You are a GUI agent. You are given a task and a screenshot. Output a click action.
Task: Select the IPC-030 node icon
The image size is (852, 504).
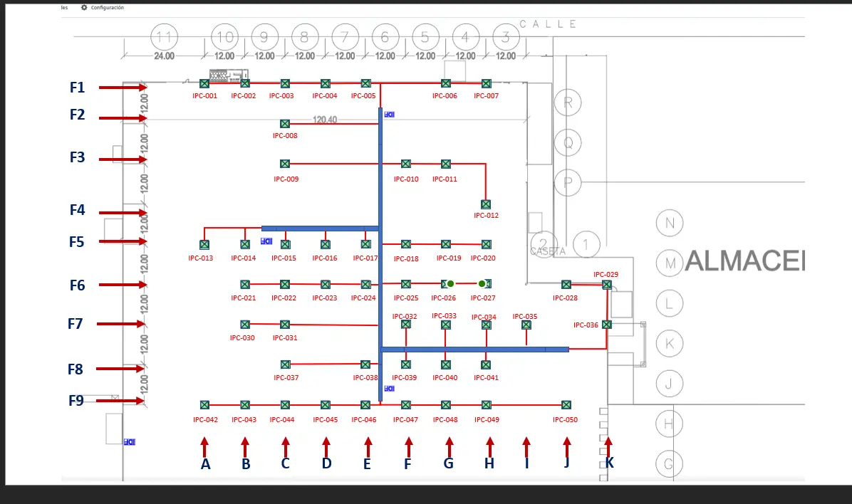(245, 324)
